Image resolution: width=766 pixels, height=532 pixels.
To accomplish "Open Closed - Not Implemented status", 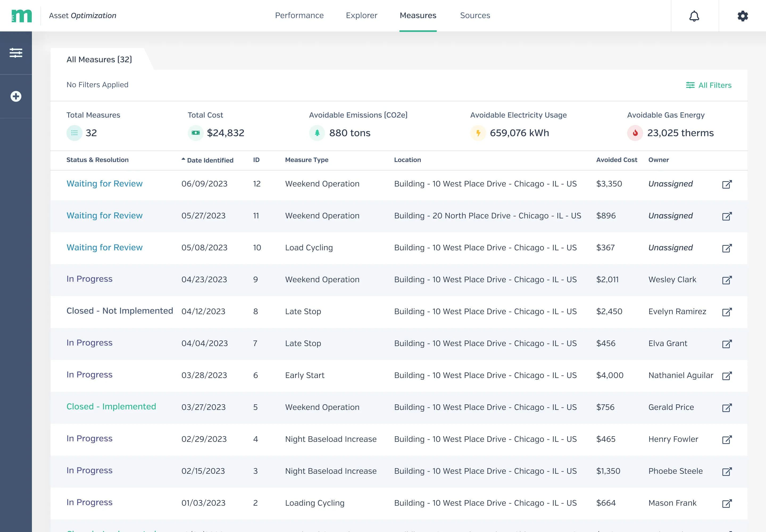I will point(120,311).
